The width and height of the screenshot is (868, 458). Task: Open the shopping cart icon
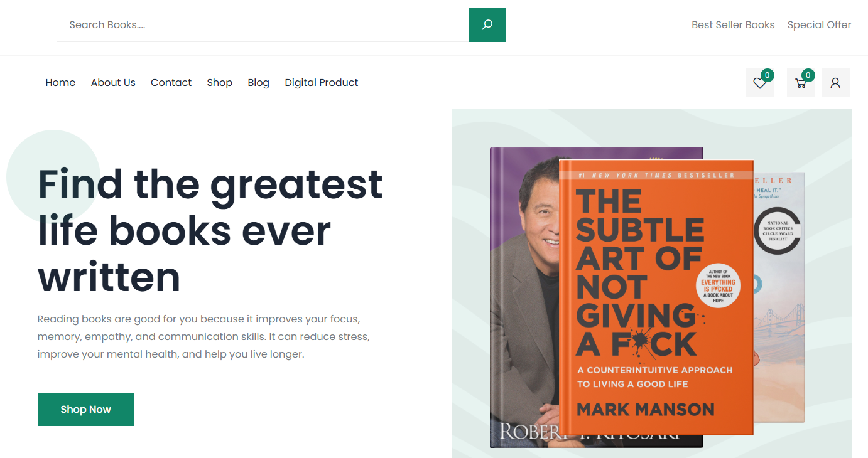click(800, 83)
